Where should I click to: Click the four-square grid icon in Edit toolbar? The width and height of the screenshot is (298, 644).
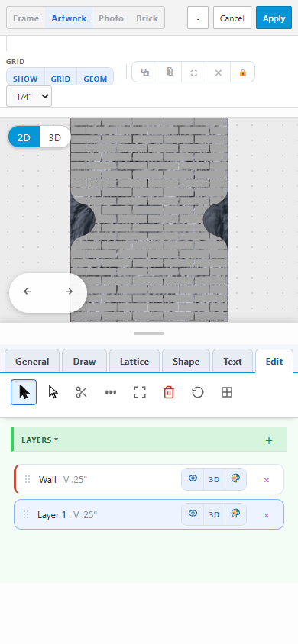227,392
